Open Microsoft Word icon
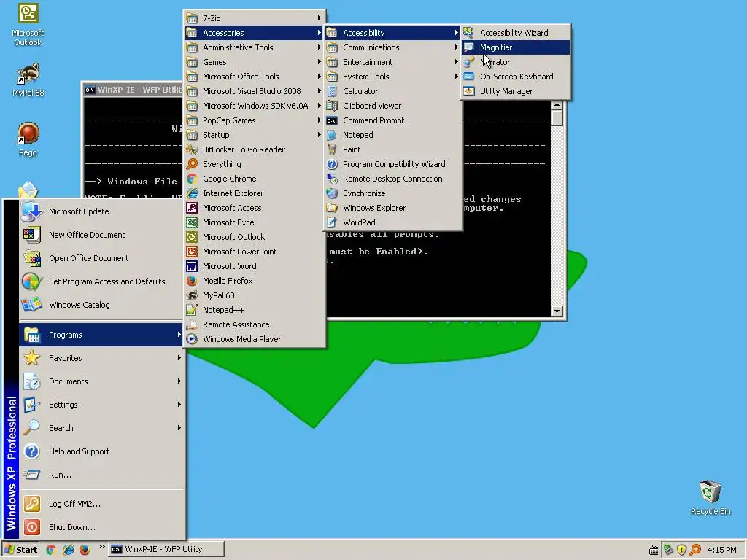This screenshot has width=747, height=560. (x=192, y=266)
